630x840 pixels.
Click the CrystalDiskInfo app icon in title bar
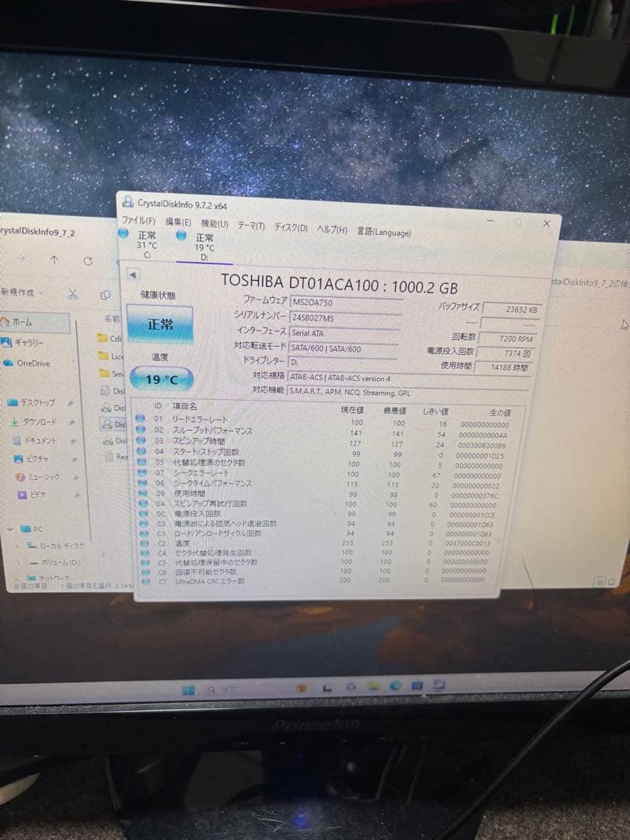[128, 202]
